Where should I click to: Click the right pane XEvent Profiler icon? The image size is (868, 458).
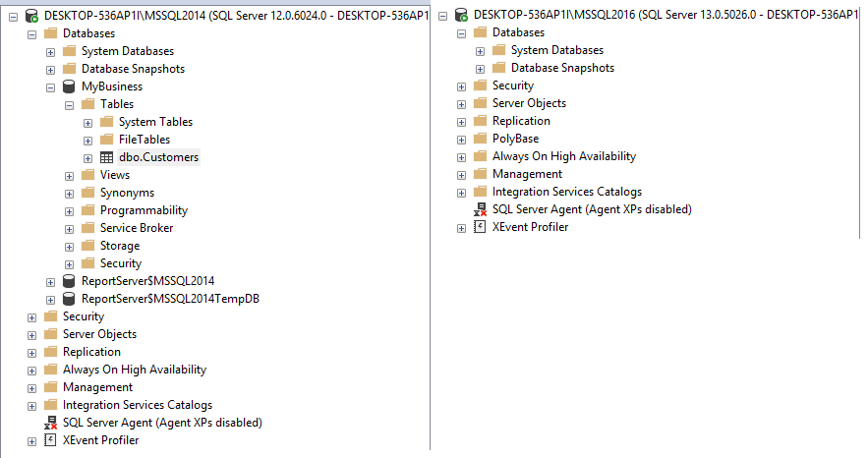click(x=480, y=227)
